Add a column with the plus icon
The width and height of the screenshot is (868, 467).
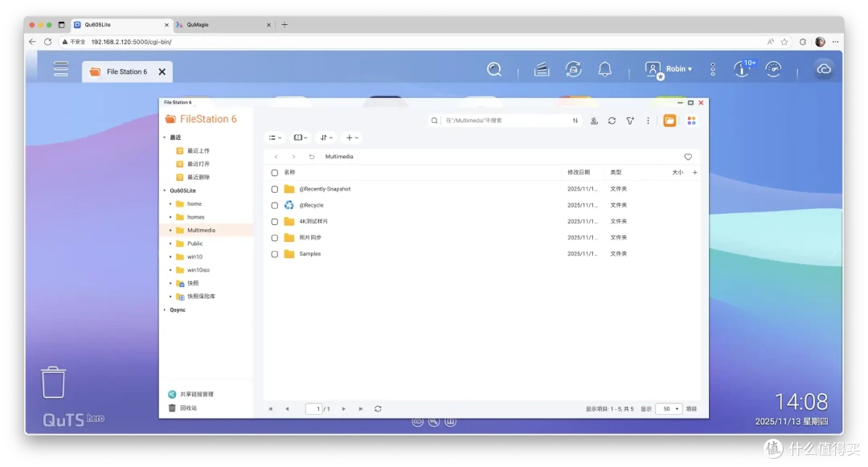(694, 173)
